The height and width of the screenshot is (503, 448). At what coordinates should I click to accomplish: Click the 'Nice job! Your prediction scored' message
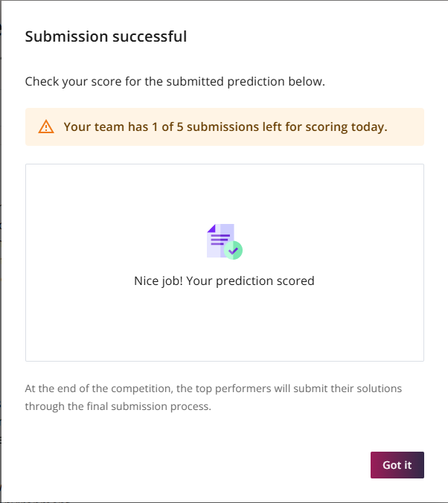(224, 281)
